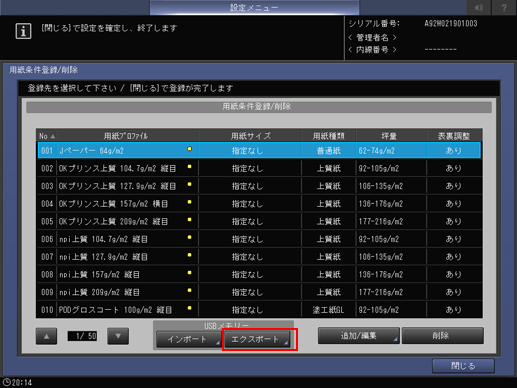Click the clock icon in status bar

point(6,382)
